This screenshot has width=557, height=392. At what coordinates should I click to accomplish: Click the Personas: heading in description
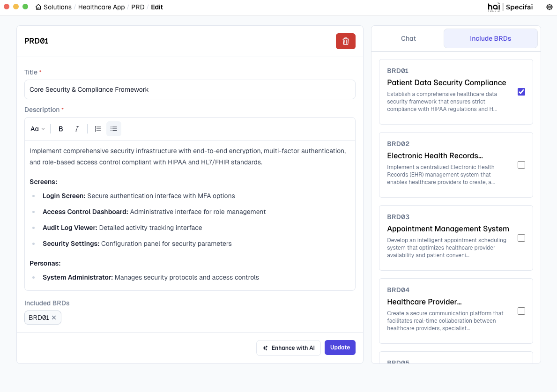coord(45,264)
